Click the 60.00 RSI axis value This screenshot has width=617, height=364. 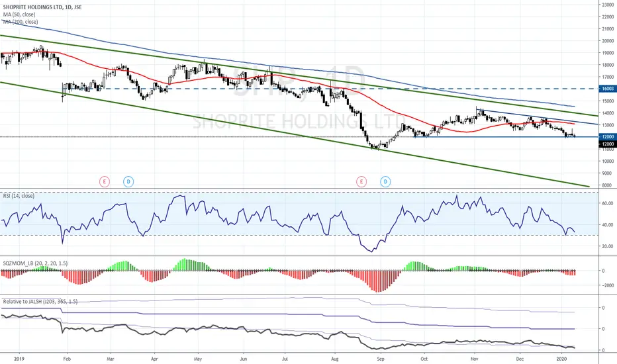click(x=608, y=203)
